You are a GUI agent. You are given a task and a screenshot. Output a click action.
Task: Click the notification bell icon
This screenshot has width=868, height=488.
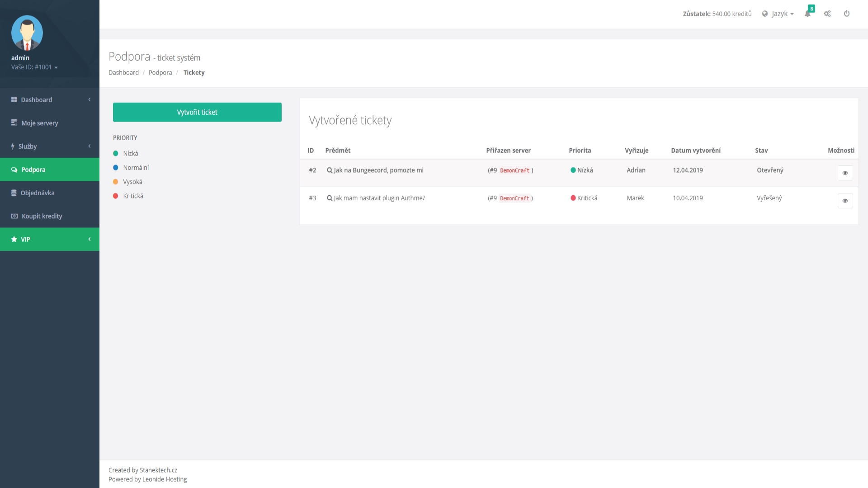pos(807,14)
